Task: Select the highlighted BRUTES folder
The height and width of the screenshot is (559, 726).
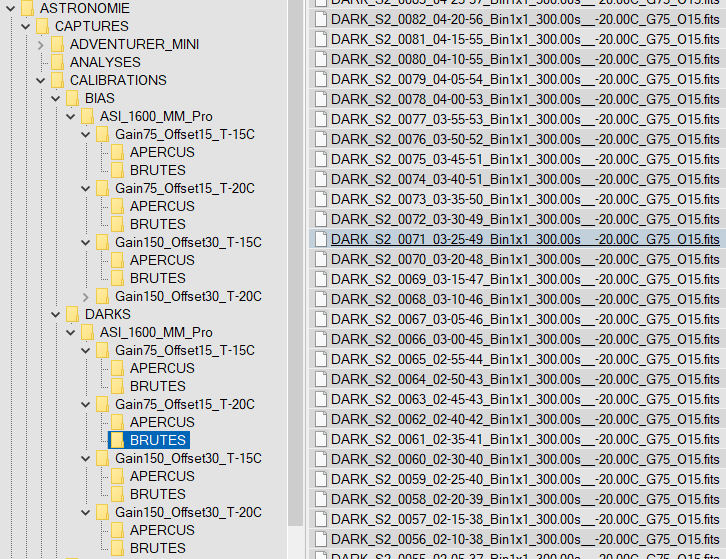Action: coord(157,440)
